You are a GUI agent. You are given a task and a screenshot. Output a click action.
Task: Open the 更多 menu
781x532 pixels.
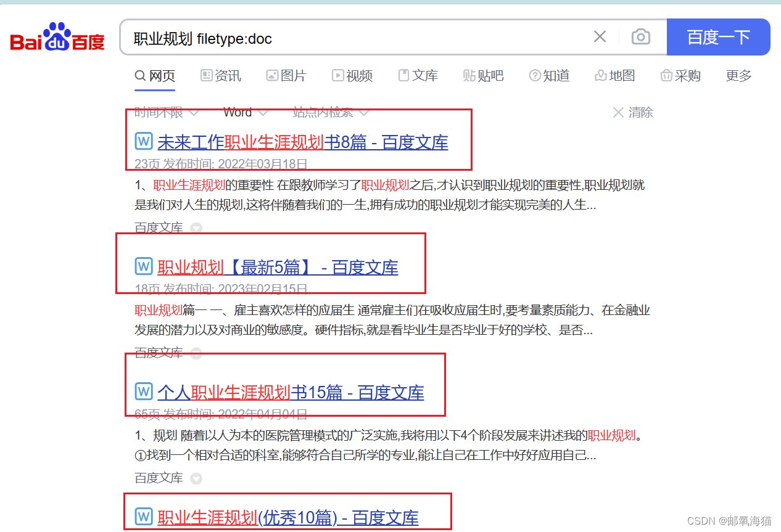click(738, 76)
